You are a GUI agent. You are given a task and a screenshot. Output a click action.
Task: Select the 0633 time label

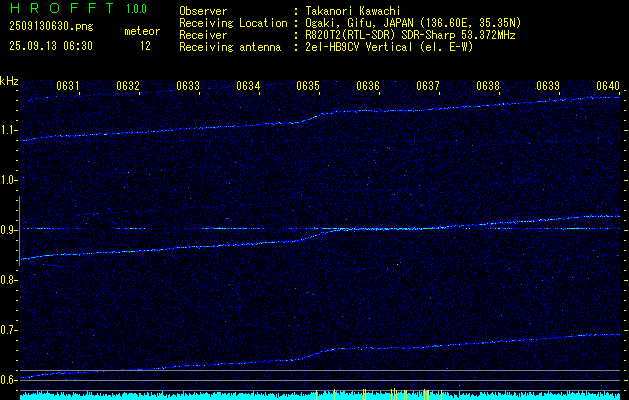(x=188, y=86)
